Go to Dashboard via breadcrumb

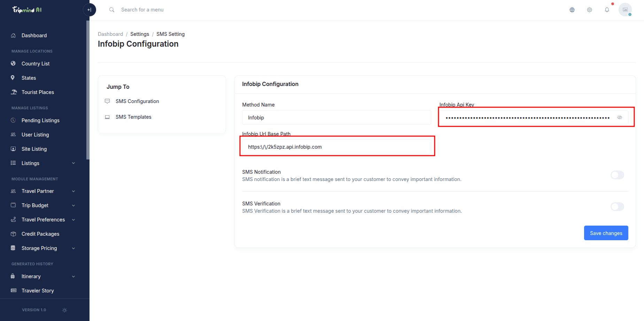(x=110, y=34)
